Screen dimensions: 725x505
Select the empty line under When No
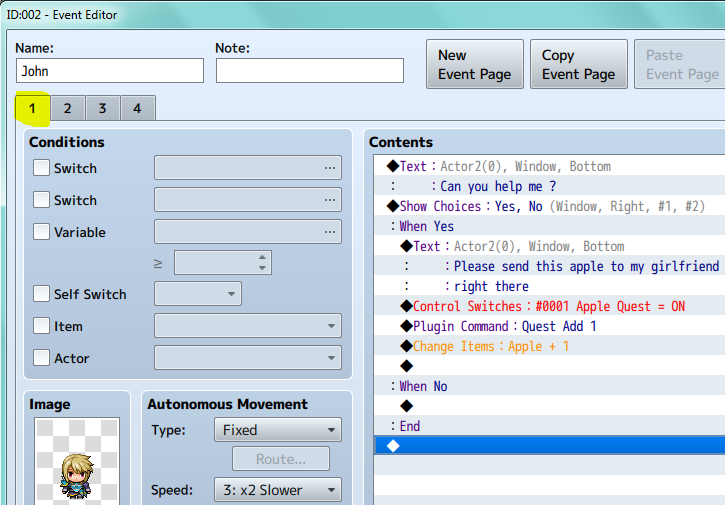click(x=550, y=406)
